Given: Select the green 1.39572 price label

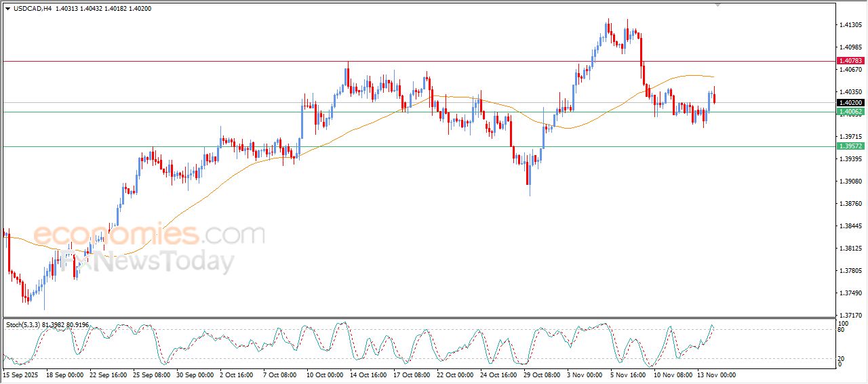Looking at the screenshot, I should point(850,146).
